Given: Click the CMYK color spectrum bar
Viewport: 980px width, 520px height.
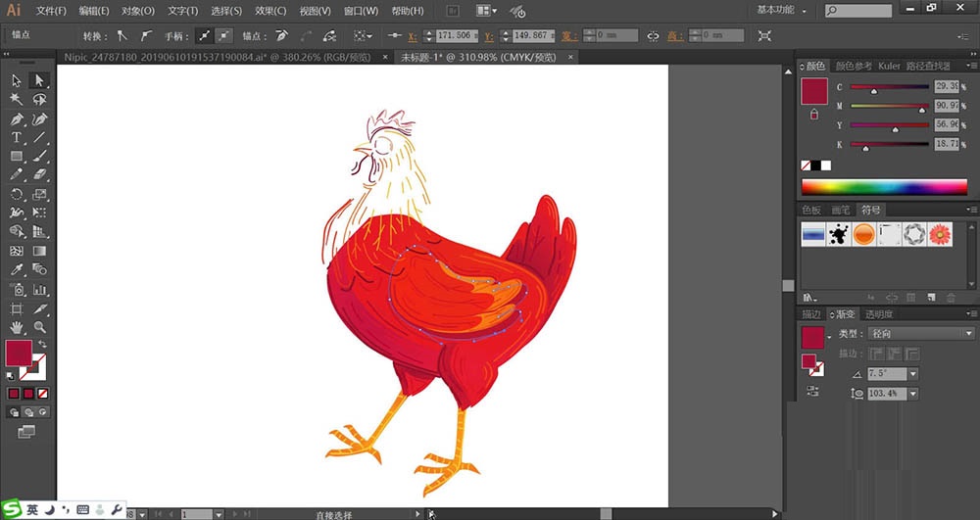Looking at the screenshot, I should click(884, 186).
